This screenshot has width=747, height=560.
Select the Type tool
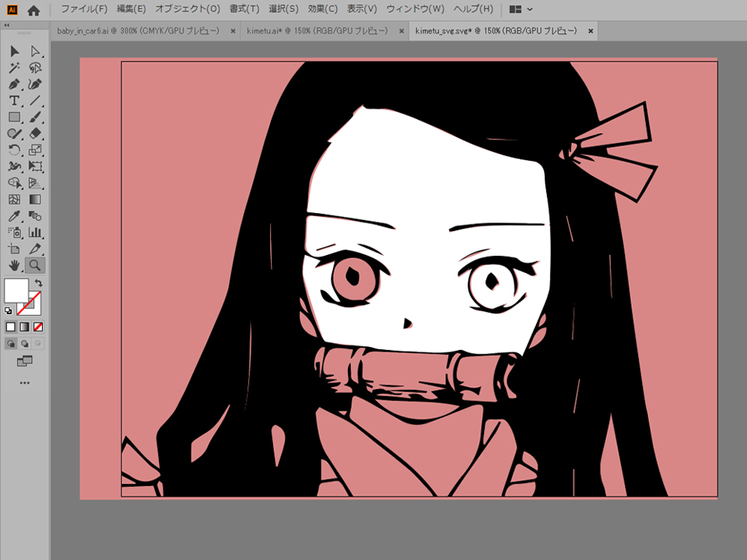point(14,100)
